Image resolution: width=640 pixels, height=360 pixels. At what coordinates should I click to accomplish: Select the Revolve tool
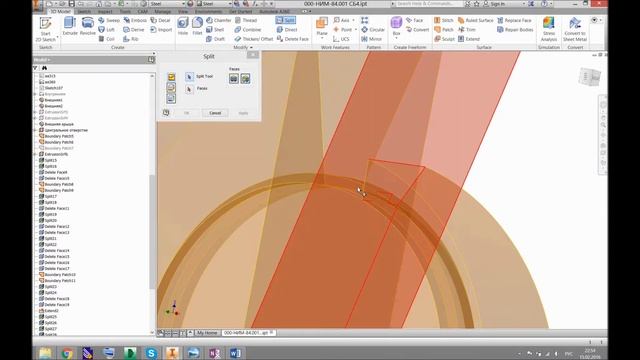coord(87,27)
